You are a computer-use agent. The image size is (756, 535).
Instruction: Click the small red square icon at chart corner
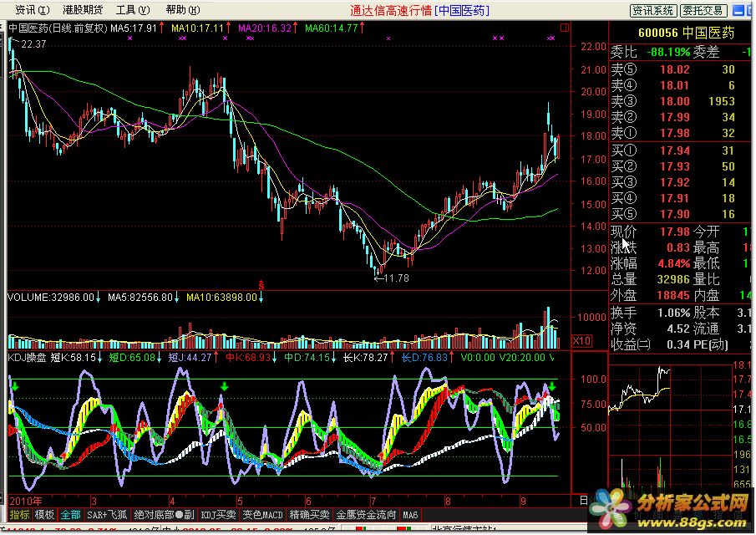565,28
